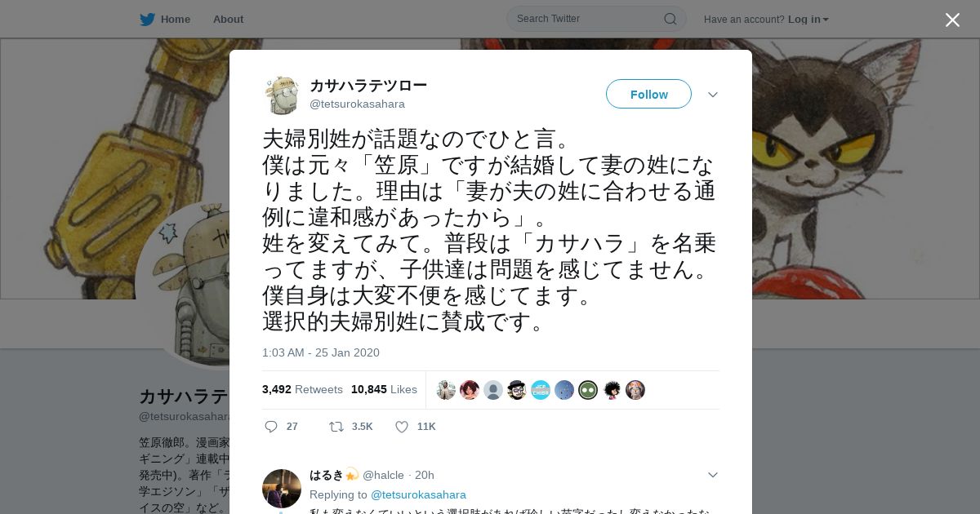Expand options chevron on はるき's reply

pos(713,475)
